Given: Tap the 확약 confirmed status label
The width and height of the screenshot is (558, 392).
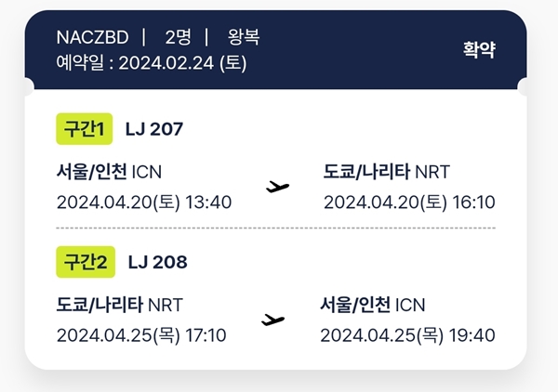Looking at the screenshot, I should coord(479,49).
